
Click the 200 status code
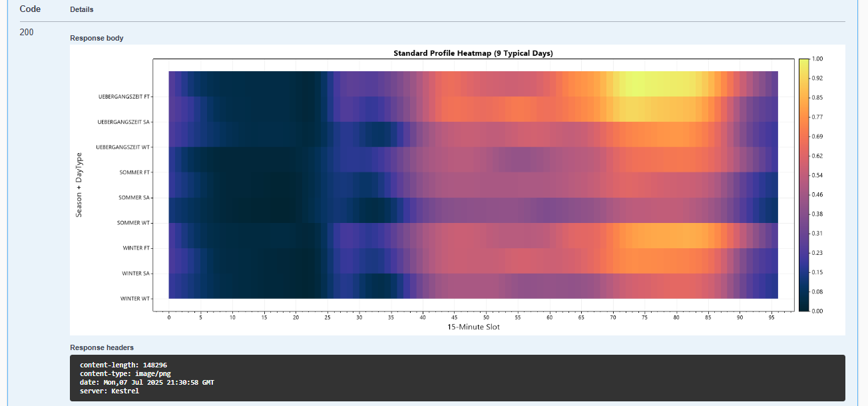(27, 32)
